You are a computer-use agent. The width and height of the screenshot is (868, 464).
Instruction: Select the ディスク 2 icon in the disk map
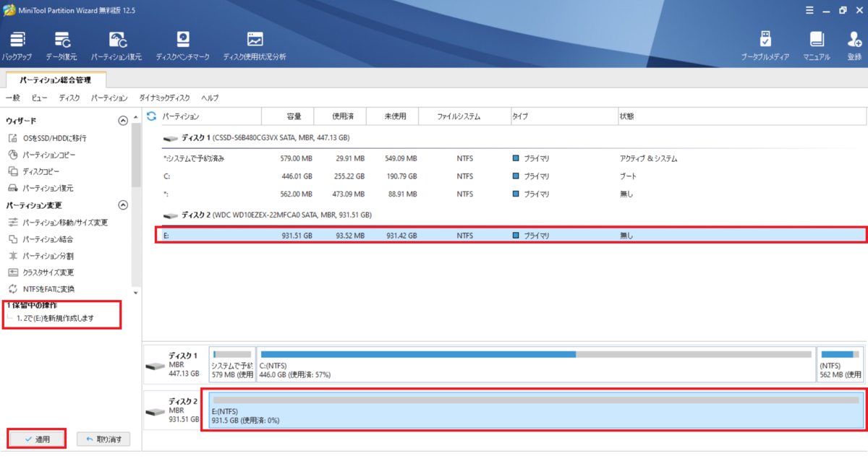(155, 412)
